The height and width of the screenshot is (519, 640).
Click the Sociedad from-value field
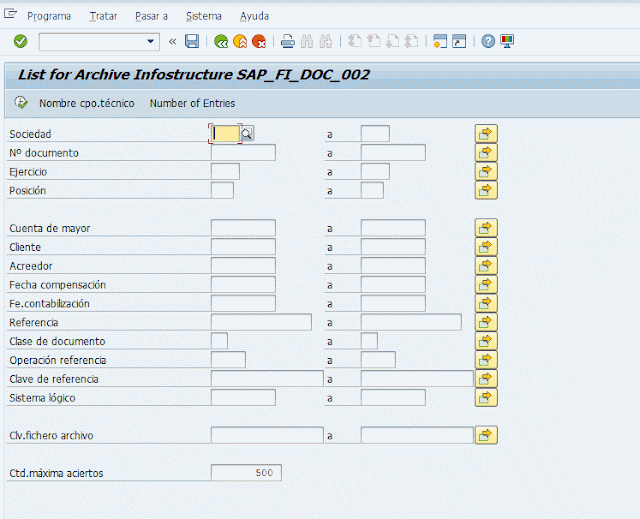(x=225, y=133)
